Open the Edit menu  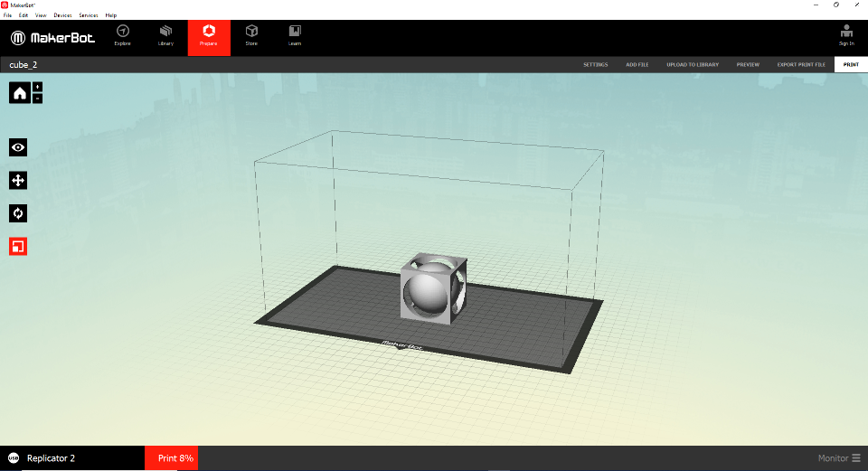24,15
